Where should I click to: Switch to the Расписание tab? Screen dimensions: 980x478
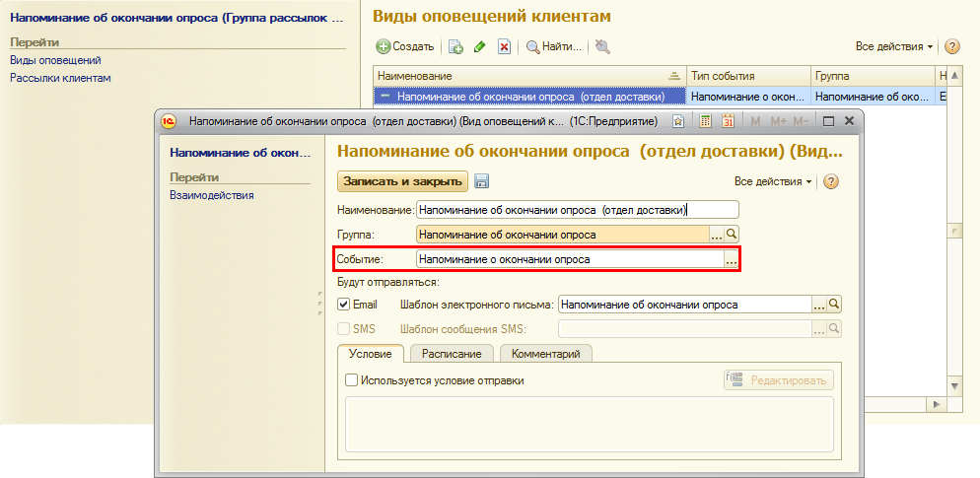click(x=451, y=354)
